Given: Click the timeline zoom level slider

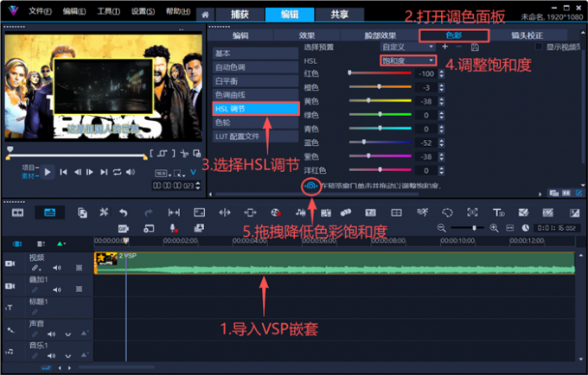Looking at the screenshot, I should [x=467, y=228].
